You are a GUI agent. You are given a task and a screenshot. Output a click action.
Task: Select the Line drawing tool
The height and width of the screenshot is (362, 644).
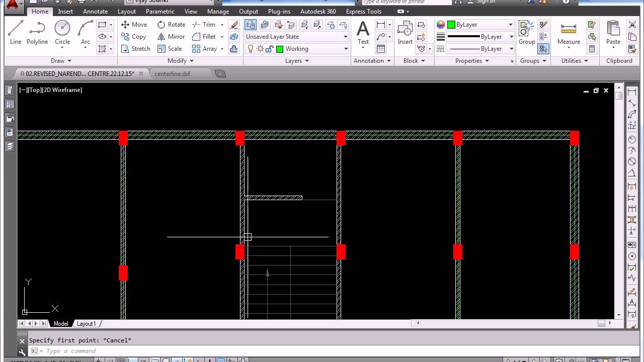coord(16,33)
